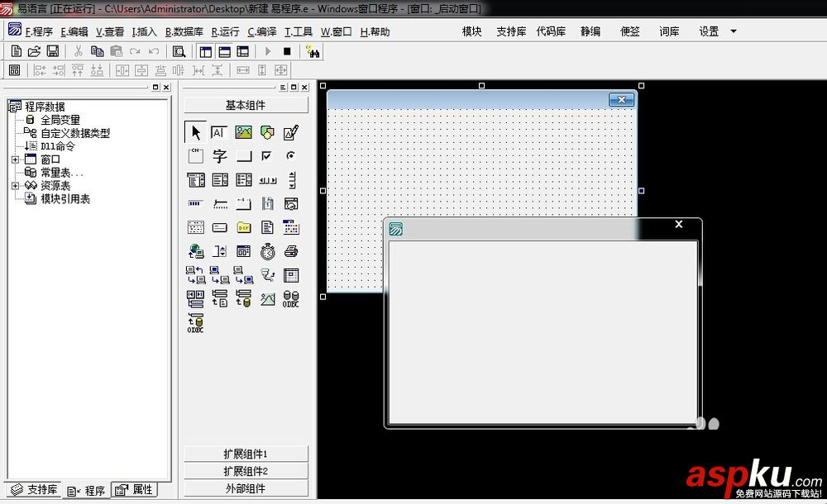Open the 外部组件 palette section
Screen dimensions: 827x504
pyautogui.click(x=246, y=488)
